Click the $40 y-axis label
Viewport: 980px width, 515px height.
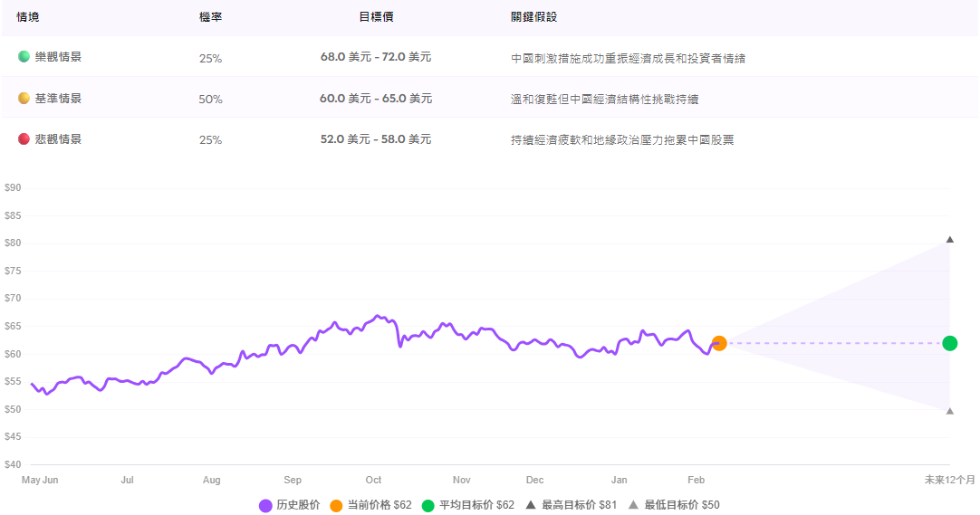(13, 464)
